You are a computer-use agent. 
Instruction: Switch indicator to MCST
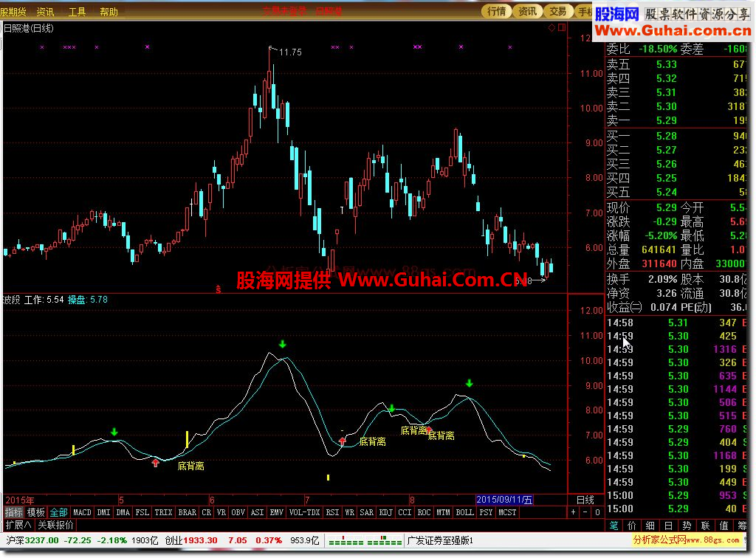[507, 512]
